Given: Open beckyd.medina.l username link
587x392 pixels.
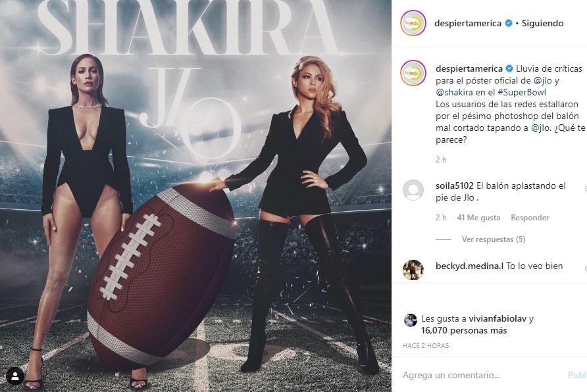Looking at the screenshot, I should [x=469, y=266].
